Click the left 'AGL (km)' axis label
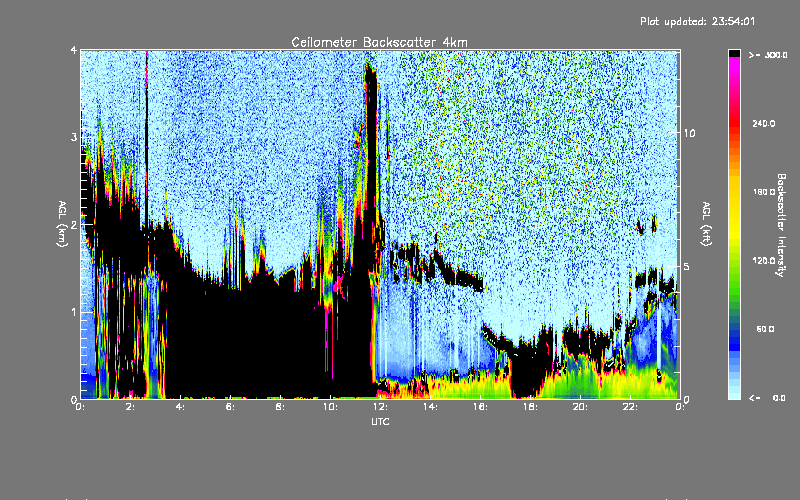800x500 pixels. (x=62, y=224)
